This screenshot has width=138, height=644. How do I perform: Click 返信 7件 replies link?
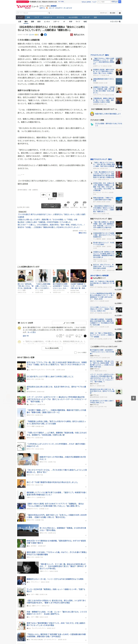(x=26, y=336)
